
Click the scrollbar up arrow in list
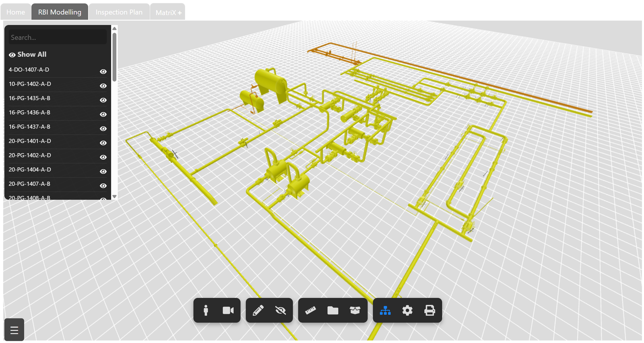tap(114, 29)
